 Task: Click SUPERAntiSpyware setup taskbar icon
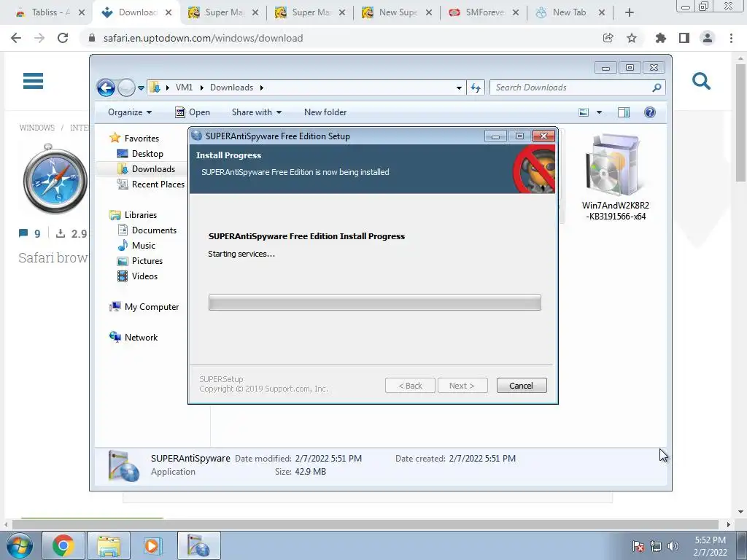[x=198, y=545]
